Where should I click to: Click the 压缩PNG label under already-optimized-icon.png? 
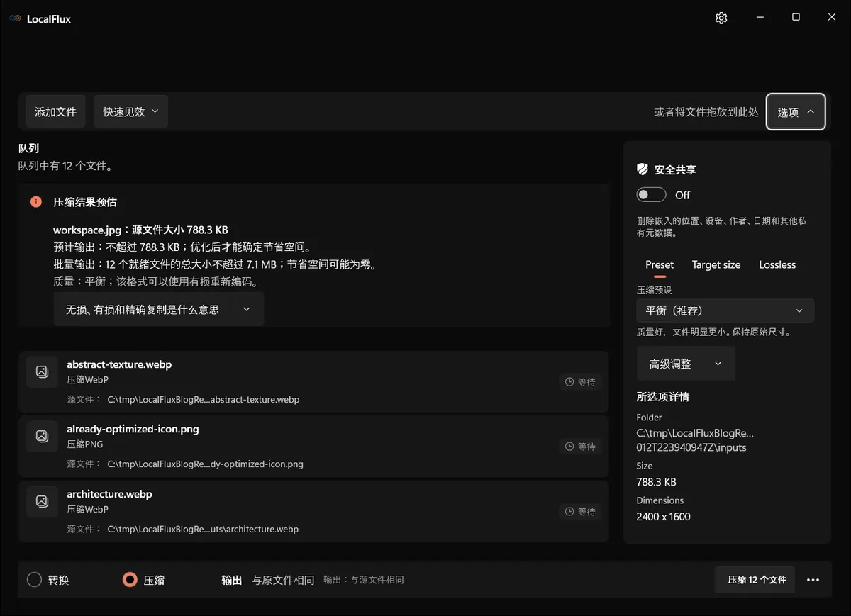85,444
